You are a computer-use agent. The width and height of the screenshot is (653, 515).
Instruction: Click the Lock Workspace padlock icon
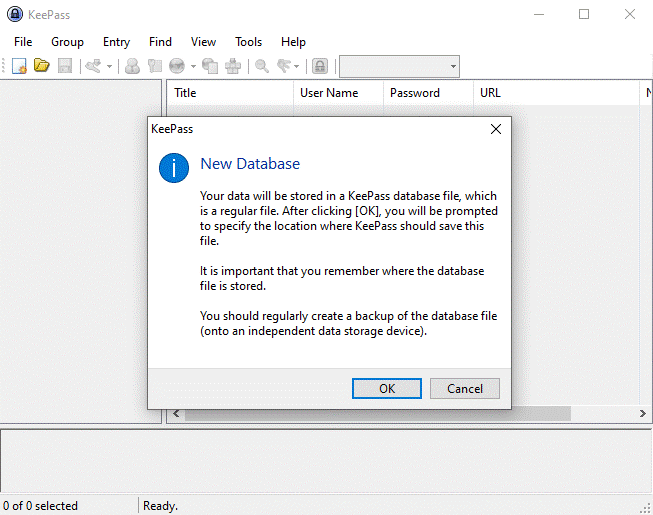[x=320, y=66]
